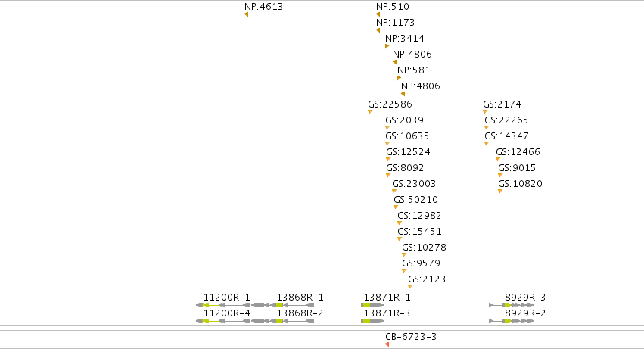Click the GS:14347 insertion marker triangle

(x=487, y=144)
